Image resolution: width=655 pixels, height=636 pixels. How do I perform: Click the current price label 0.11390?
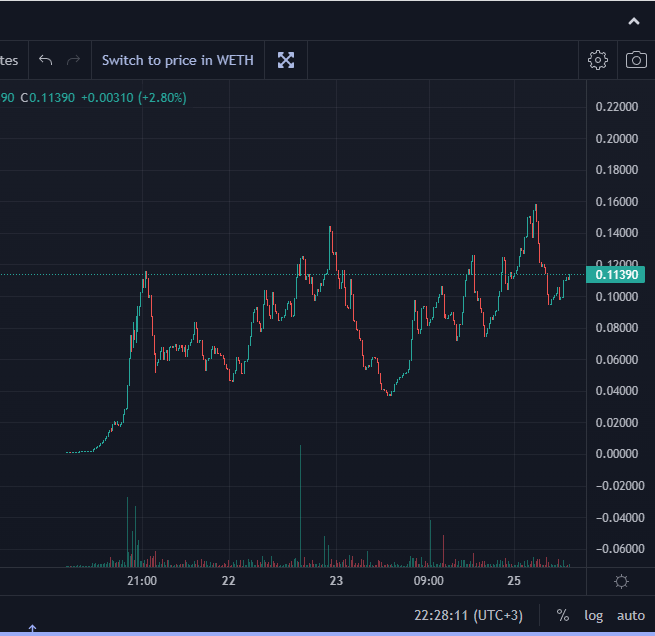point(616,275)
